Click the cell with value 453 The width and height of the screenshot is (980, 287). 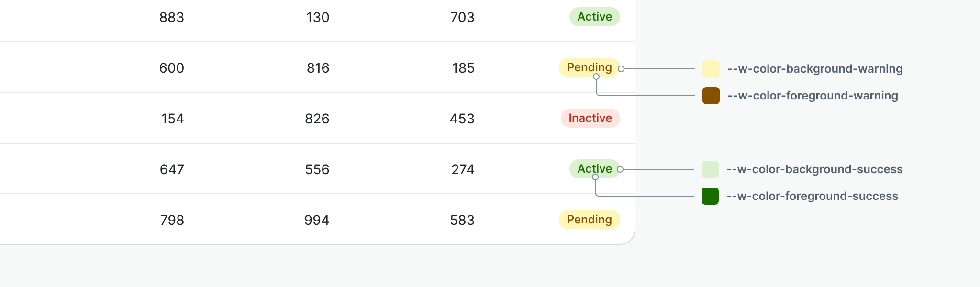coord(462,119)
